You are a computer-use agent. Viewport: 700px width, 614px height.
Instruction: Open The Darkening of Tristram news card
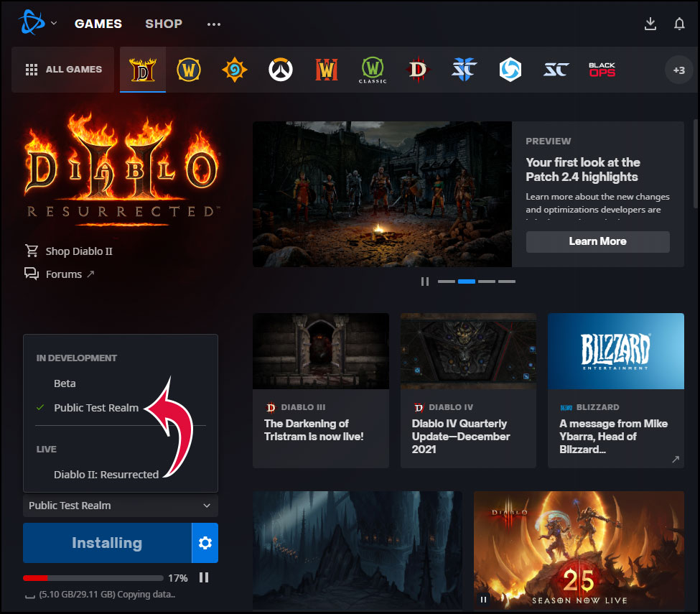click(x=320, y=390)
